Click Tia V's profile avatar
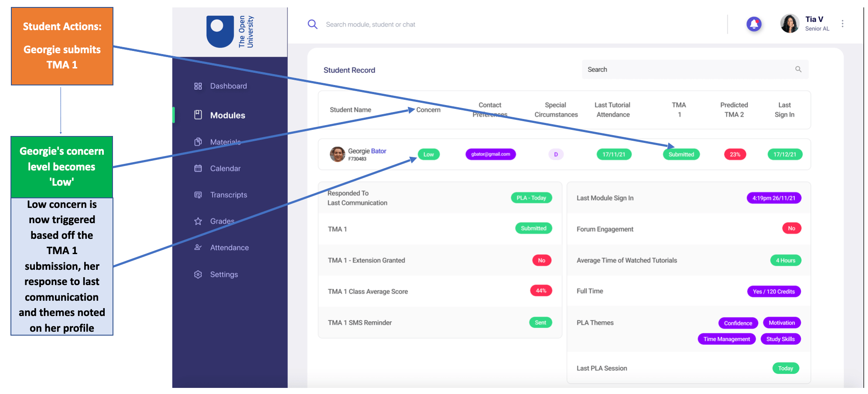This screenshot has width=868, height=394. 789,24
